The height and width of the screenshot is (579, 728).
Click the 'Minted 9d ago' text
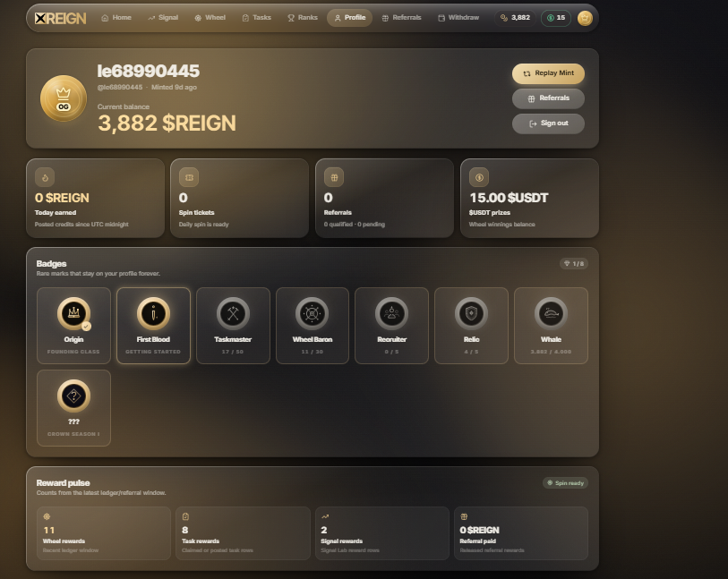174,87
